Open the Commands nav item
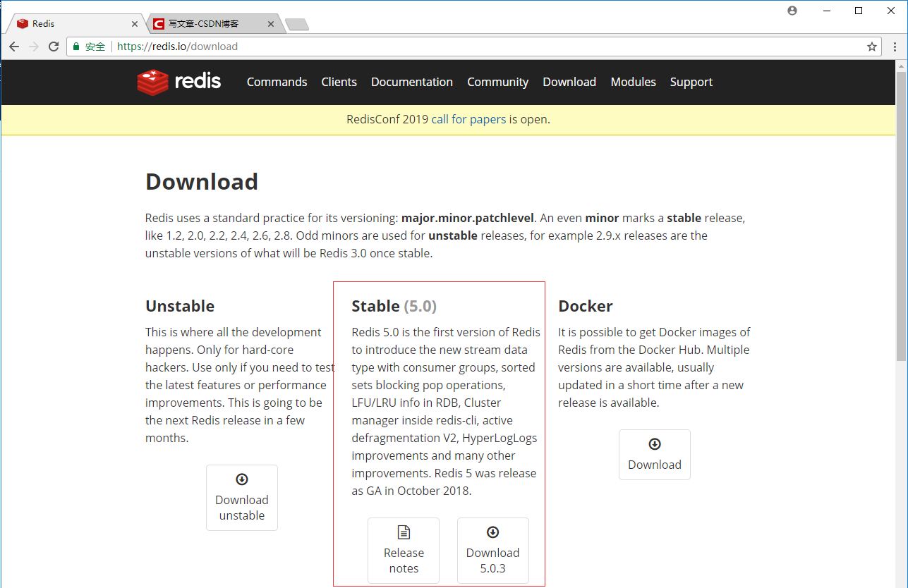The width and height of the screenshot is (908, 588). pos(277,82)
